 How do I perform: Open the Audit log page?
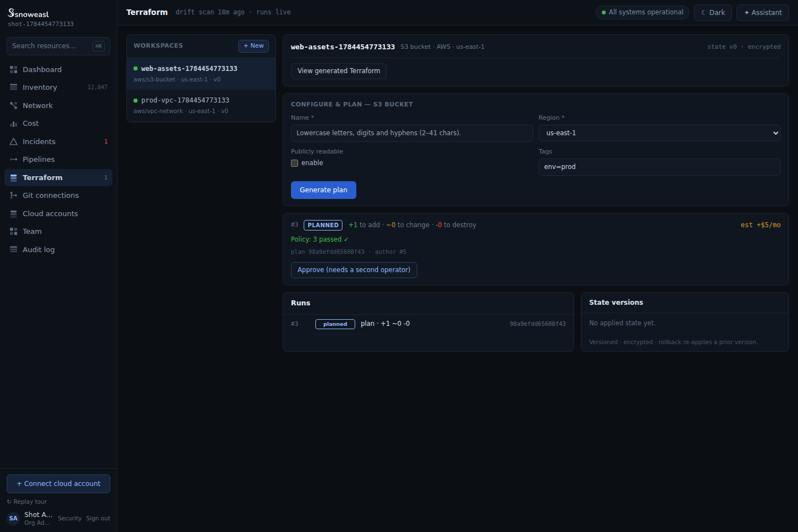coord(58,249)
